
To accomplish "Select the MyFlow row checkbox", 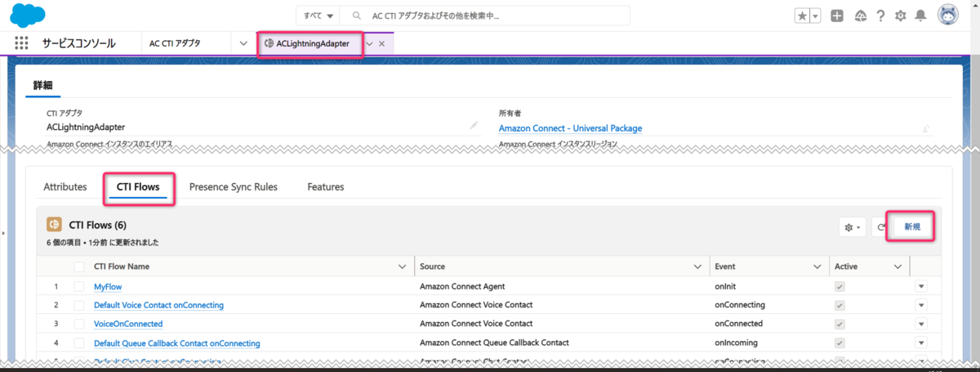I will (79, 286).
